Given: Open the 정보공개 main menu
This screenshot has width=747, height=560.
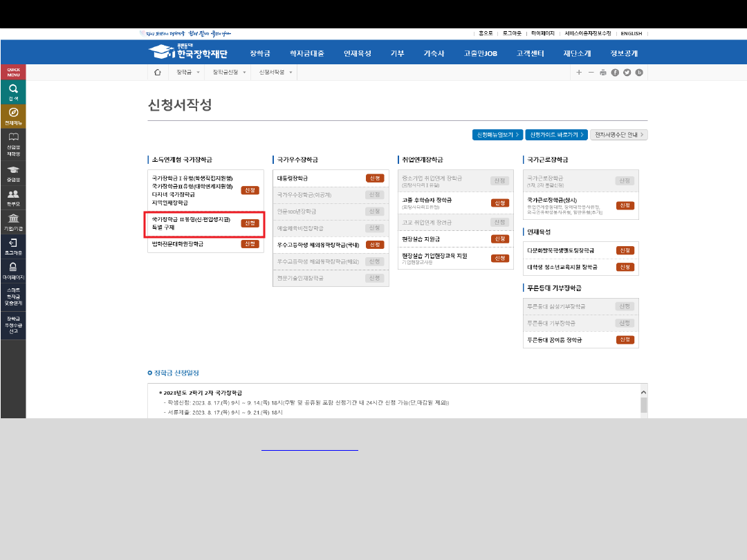Looking at the screenshot, I should 624,53.
